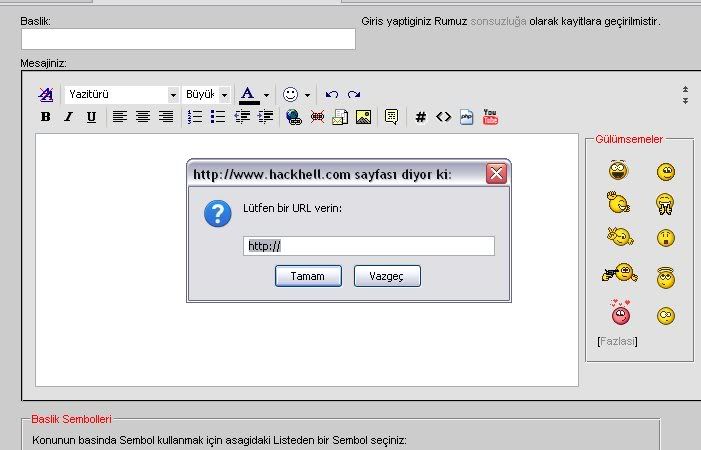Click the remove link icon

[317, 117]
